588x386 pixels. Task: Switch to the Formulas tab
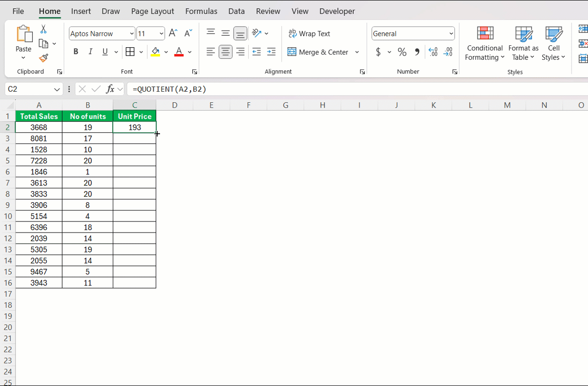click(201, 11)
